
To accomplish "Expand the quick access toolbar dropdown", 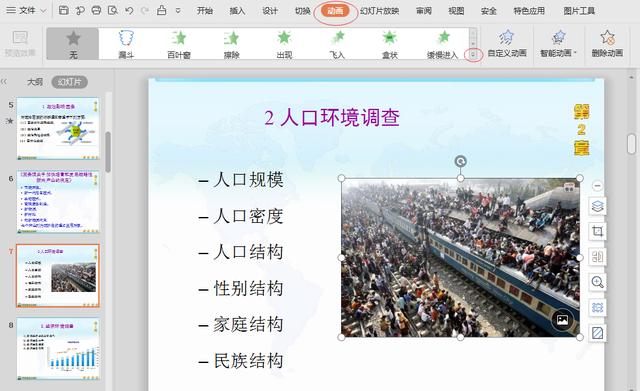I will (178, 11).
